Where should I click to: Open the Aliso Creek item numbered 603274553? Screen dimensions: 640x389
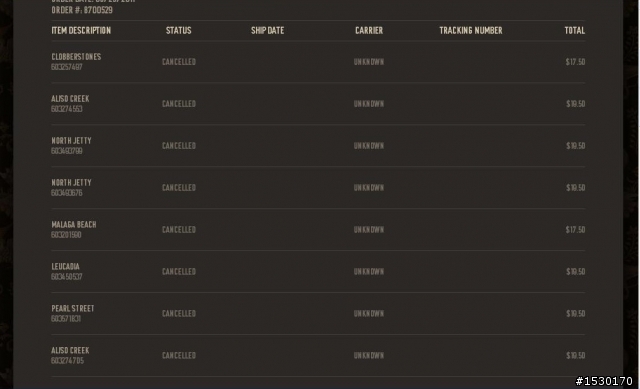click(70, 99)
